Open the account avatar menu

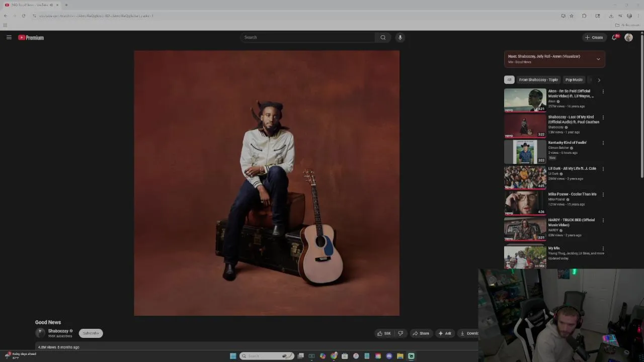[x=628, y=37]
